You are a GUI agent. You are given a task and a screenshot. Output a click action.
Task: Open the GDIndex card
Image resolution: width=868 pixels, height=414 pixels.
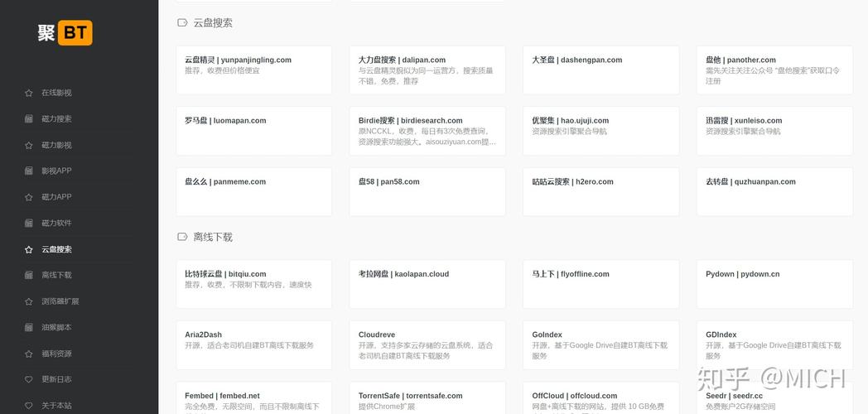pos(775,344)
